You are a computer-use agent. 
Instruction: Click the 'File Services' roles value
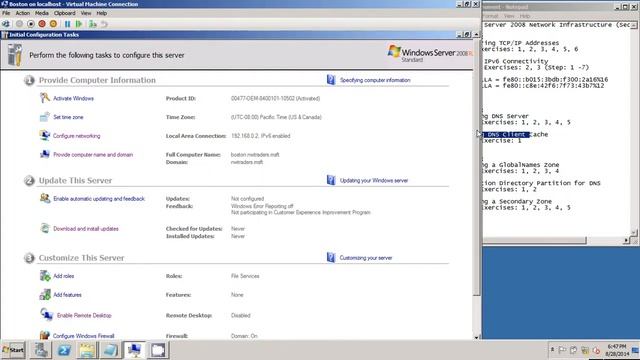coord(245,276)
